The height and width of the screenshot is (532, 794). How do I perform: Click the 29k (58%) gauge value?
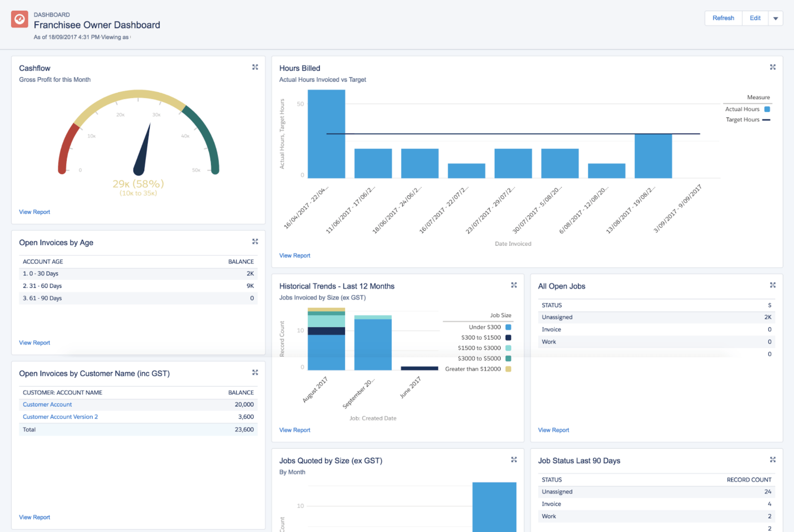(138, 184)
